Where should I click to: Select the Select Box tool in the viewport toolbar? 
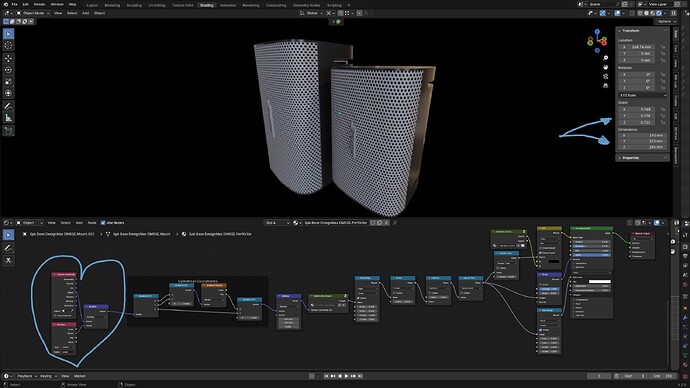8,34
